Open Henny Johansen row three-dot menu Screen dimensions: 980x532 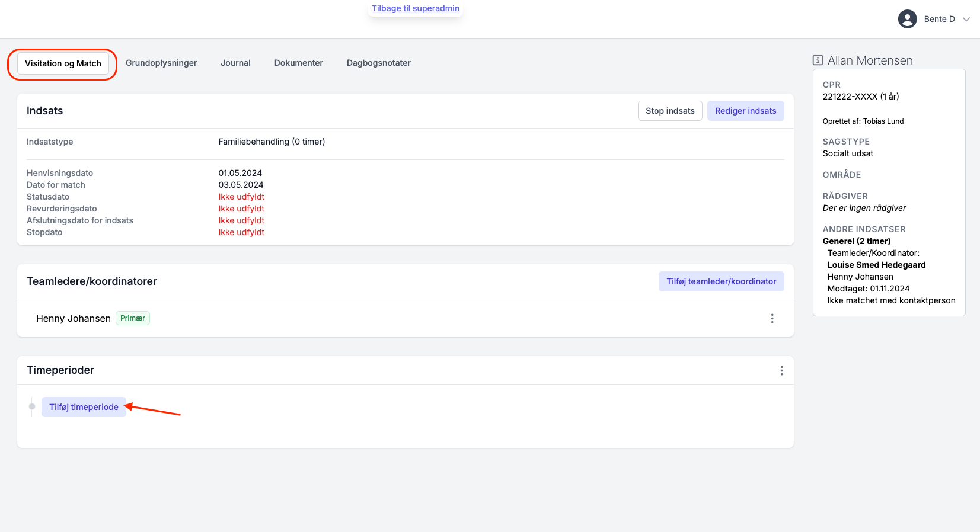[x=772, y=318]
